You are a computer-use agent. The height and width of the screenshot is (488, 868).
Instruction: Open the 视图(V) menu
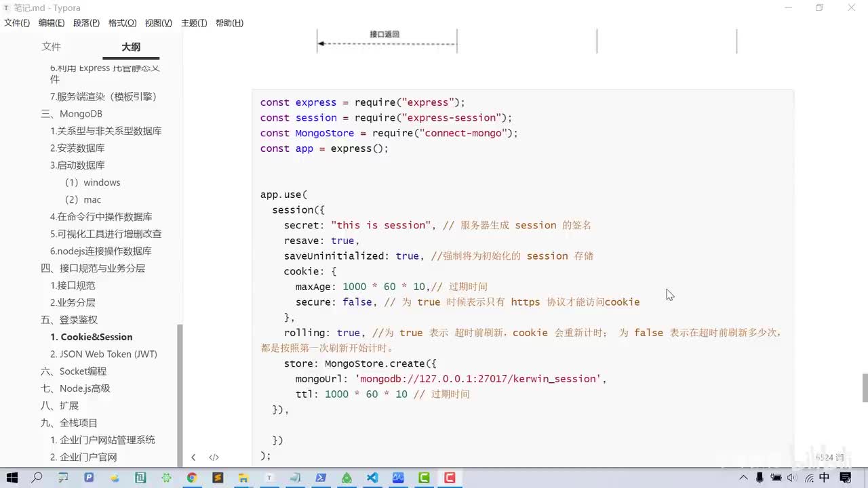pyautogui.click(x=158, y=23)
